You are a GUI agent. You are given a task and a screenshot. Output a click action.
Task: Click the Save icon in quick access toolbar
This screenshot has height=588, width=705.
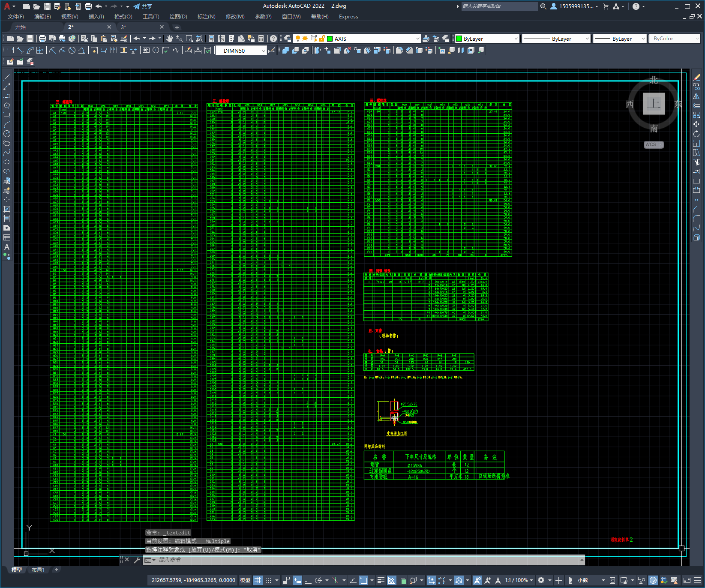click(x=47, y=6)
